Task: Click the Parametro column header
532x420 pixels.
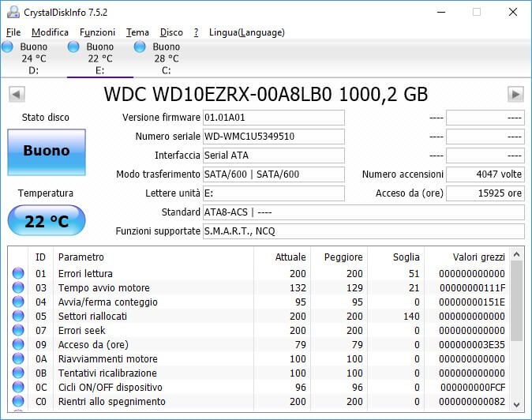Action: (x=153, y=257)
